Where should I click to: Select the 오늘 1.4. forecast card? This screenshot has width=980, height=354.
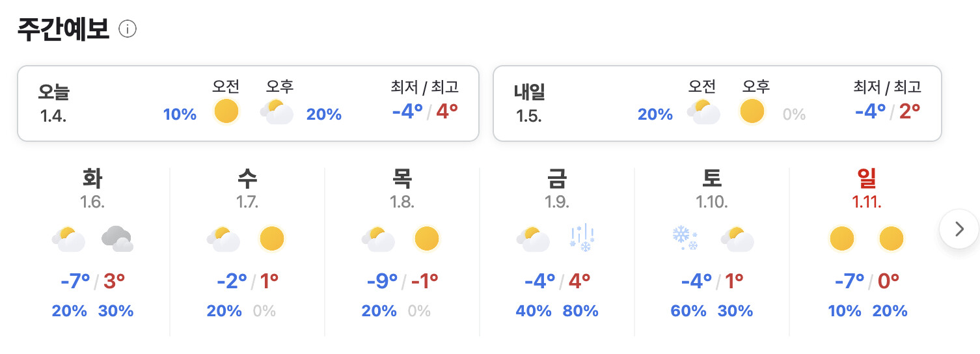coord(248,103)
